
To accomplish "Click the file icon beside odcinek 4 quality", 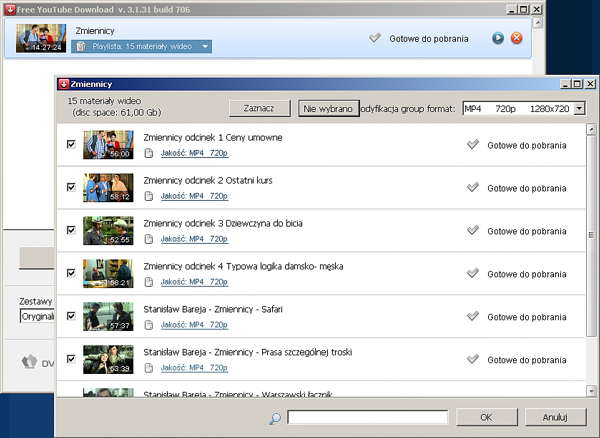I will pyautogui.click(x=149, y=282).
